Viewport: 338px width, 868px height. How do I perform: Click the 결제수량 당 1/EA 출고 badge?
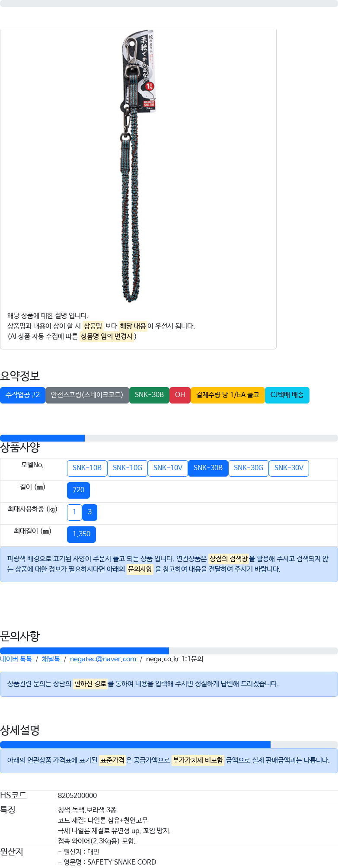click(x=228, y=395)
